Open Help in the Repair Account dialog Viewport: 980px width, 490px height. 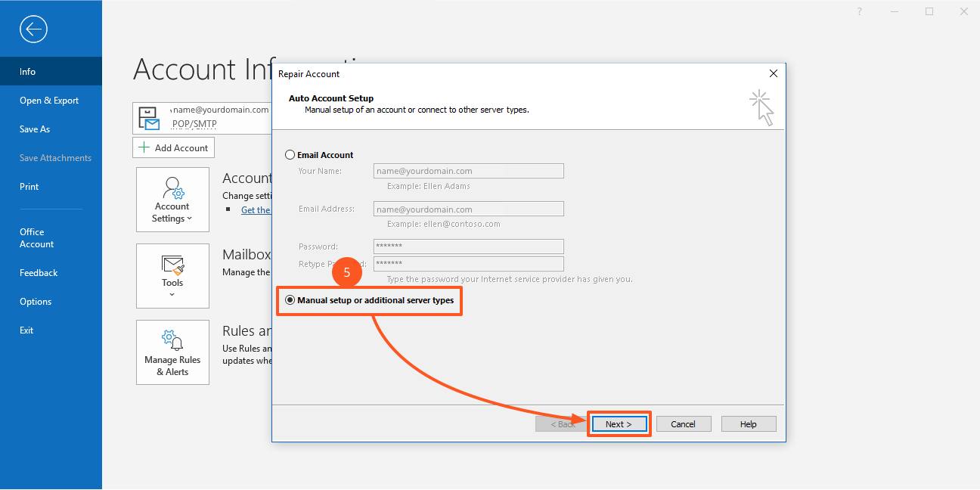click(x=748, y=424)
